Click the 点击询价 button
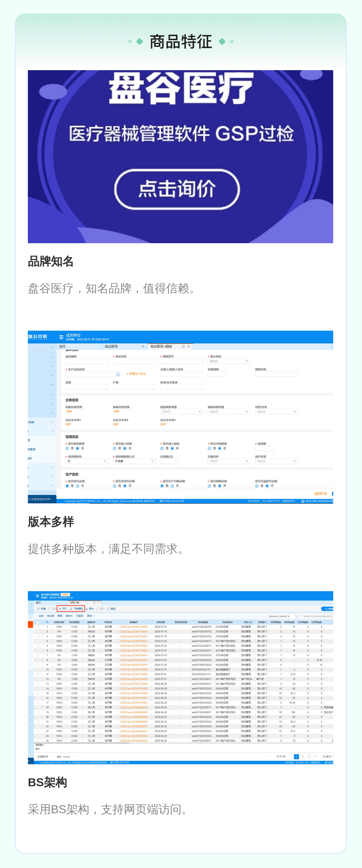Viewport: 362px width, 868px height. (177, 189)
